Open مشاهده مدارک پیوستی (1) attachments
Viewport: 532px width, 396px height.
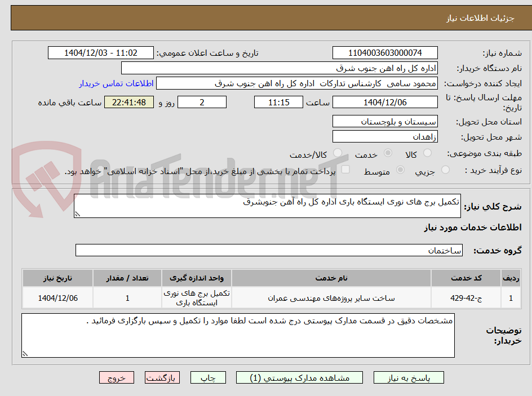coord(299,377)
